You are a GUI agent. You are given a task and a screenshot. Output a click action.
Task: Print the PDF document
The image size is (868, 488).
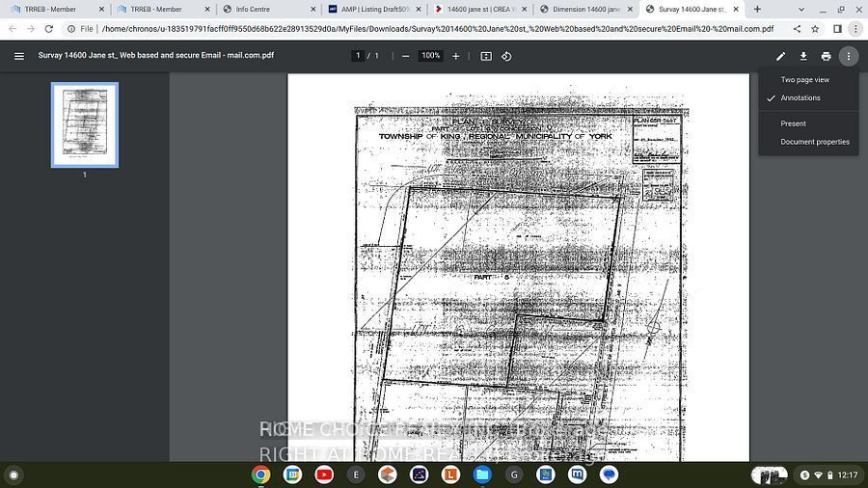pos(826,56)
